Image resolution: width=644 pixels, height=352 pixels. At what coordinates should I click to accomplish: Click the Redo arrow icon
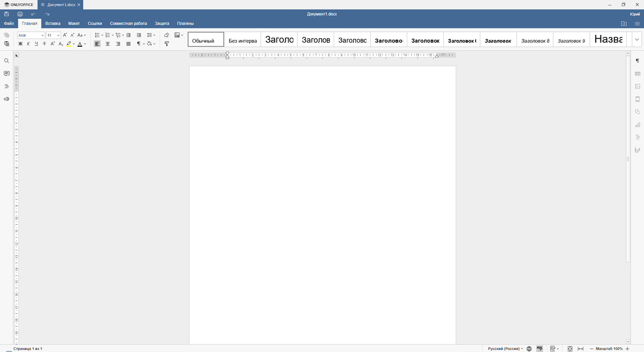47,13
